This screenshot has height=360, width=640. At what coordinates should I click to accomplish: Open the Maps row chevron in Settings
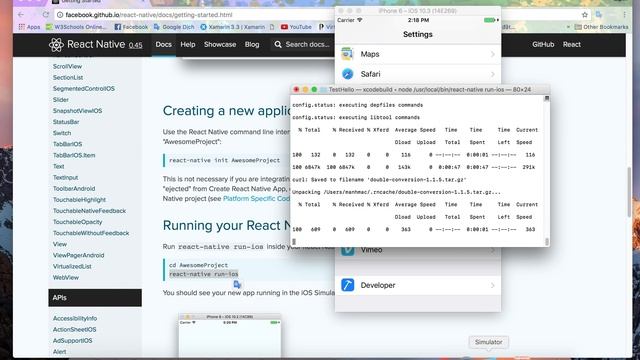[x=493, y=54]
